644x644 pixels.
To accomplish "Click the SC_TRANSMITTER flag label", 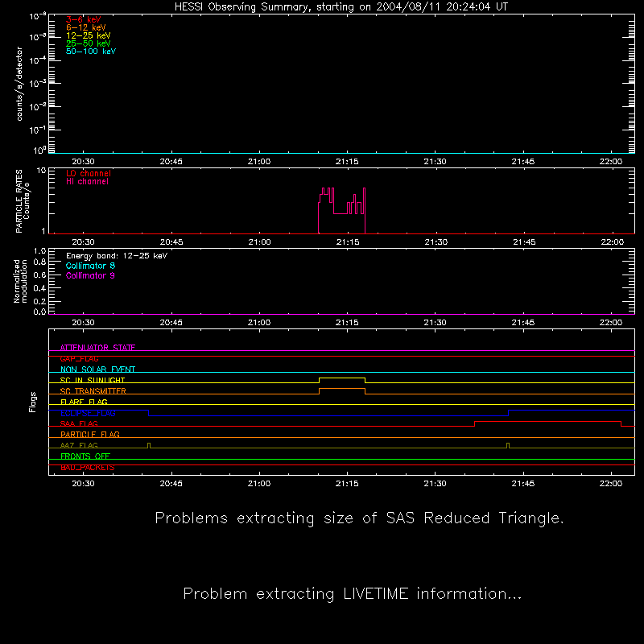I will [x=93, y=391].
